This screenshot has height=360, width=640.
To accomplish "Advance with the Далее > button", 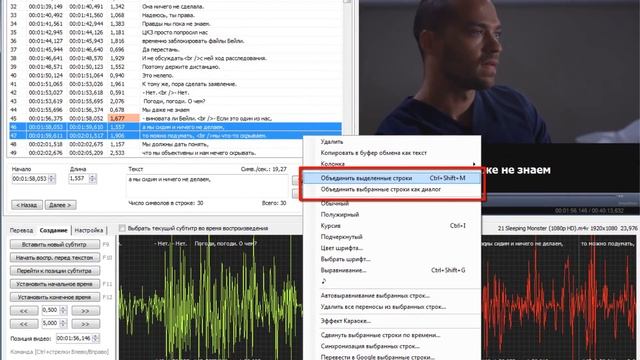I will click(x=60, y=205).
